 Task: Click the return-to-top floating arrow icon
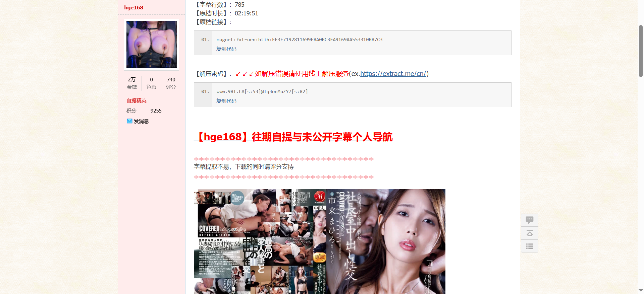(530, 233)
